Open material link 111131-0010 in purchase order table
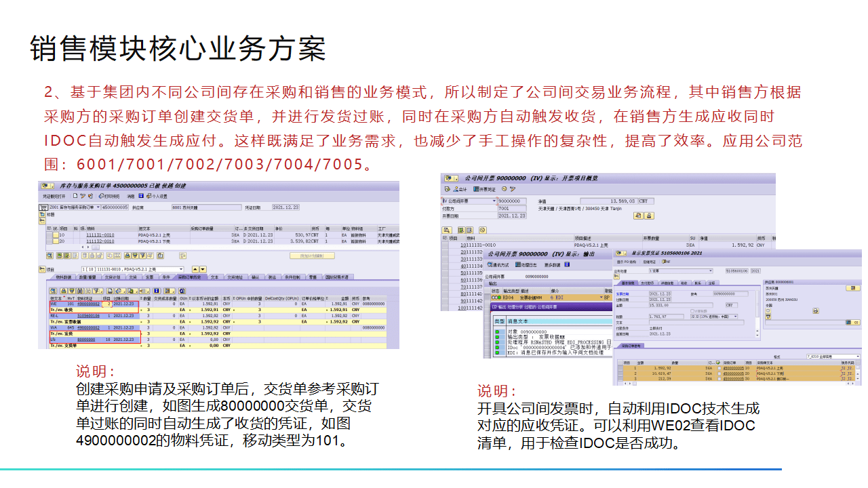Screen dimensions: 868x488 (100, 235)
